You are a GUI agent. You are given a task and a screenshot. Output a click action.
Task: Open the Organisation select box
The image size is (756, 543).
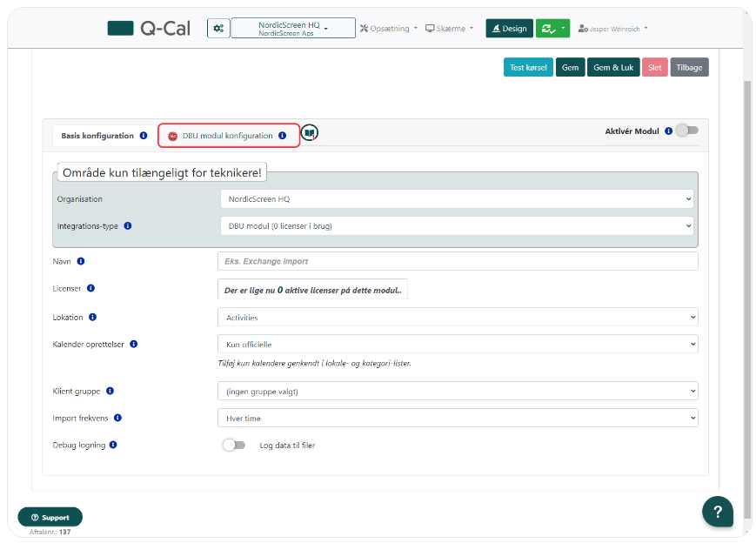coord(457,198)
